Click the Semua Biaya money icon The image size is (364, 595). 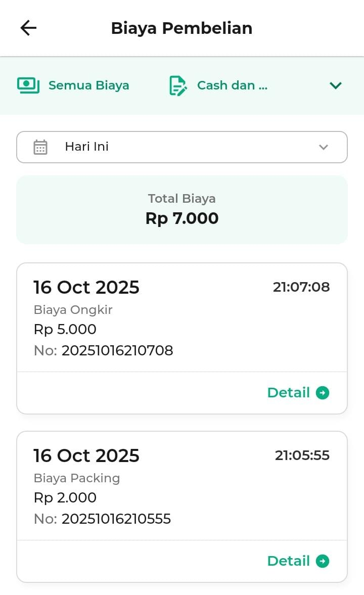[28, 85]
